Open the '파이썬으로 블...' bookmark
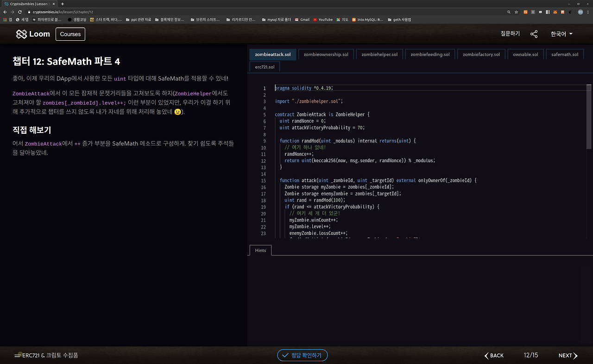Screen dimensions: 593x364 47,20
